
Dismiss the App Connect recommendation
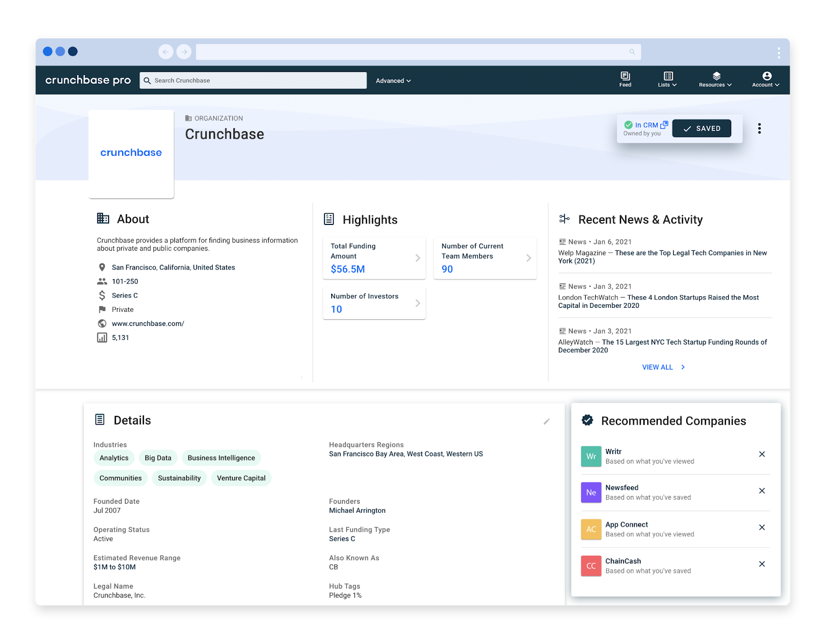(x=762, y=528)
